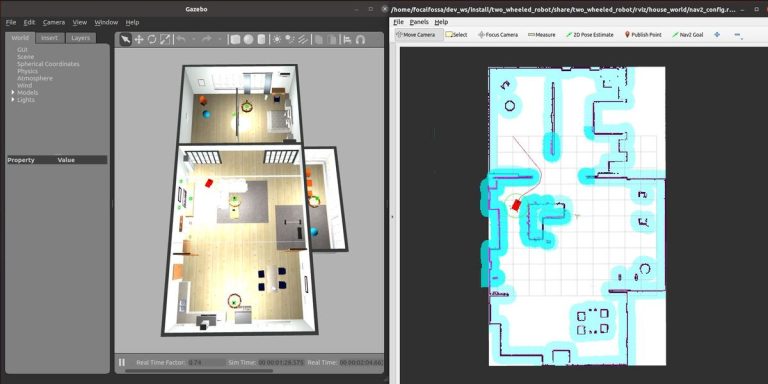
Task: Click the paste icon in Gazebo toolbar
Action: coord(332,40)
